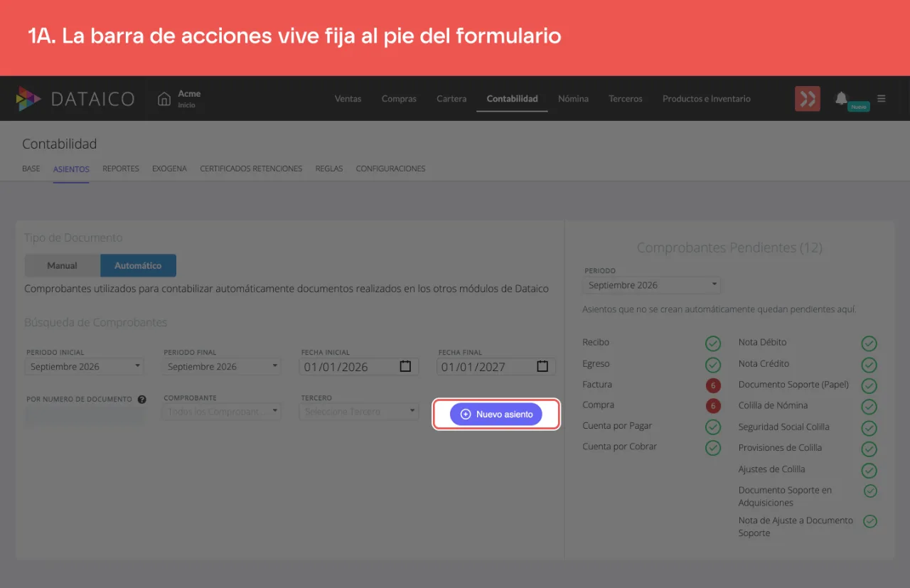Select the Automático document type
910x588 pixels.
pos(138,265)
